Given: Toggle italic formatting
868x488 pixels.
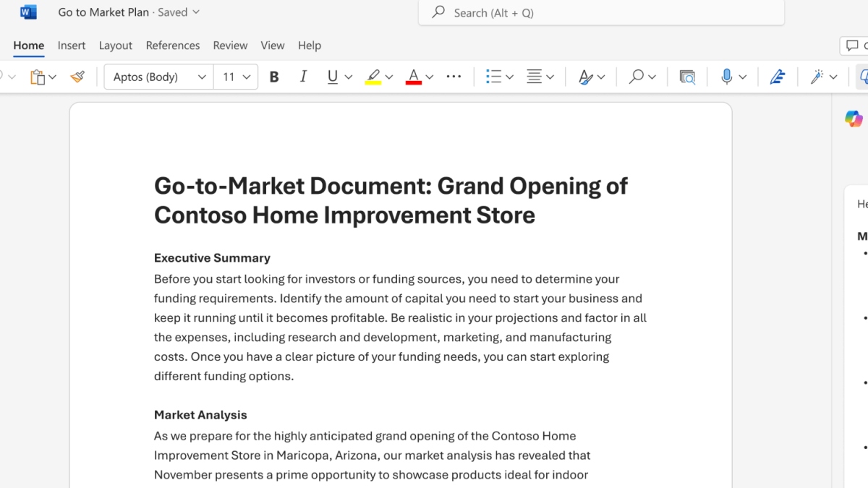Looking at the screenshot, I should coord(303,77).
